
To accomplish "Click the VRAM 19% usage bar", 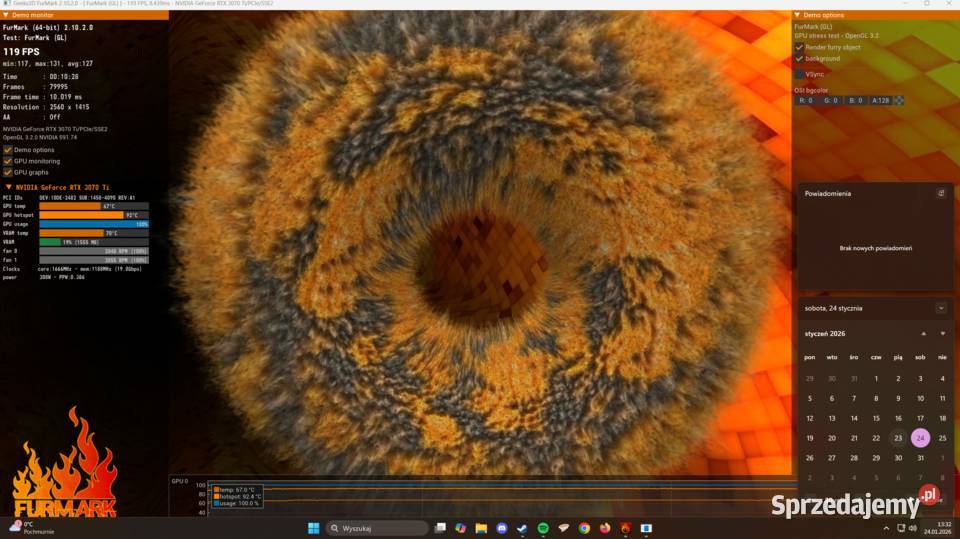I will tap(94, 242).
